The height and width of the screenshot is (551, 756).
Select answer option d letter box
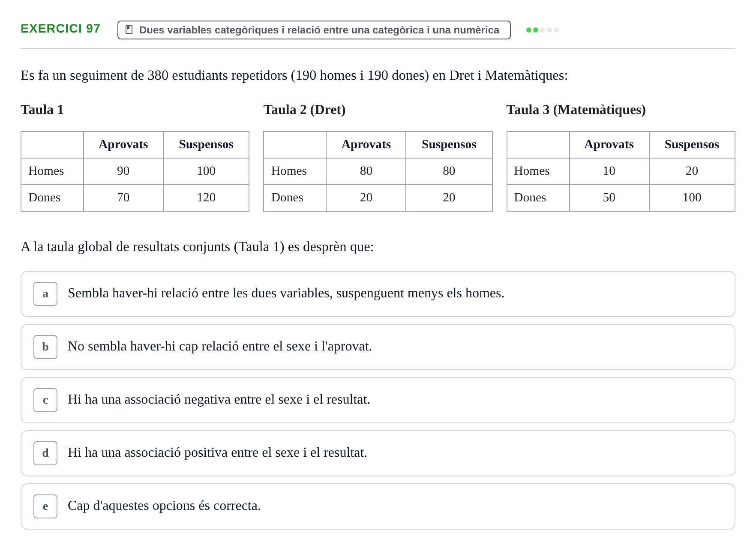45,453
